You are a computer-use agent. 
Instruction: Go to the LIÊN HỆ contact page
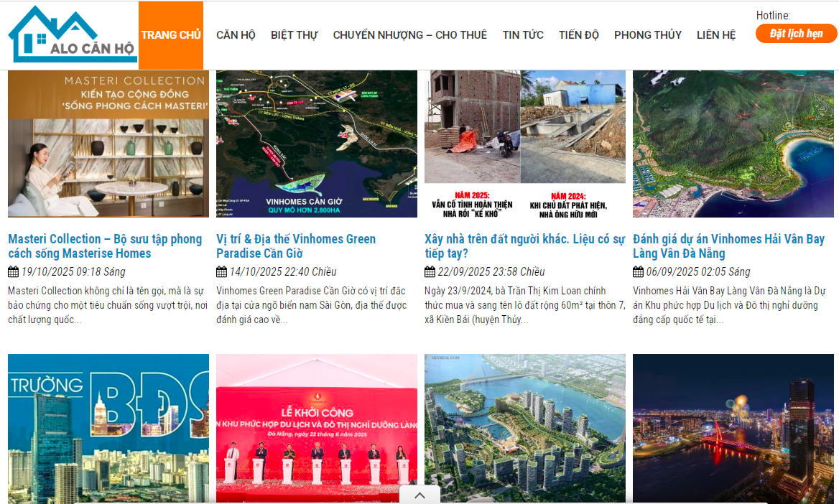[x=715, y=34]
